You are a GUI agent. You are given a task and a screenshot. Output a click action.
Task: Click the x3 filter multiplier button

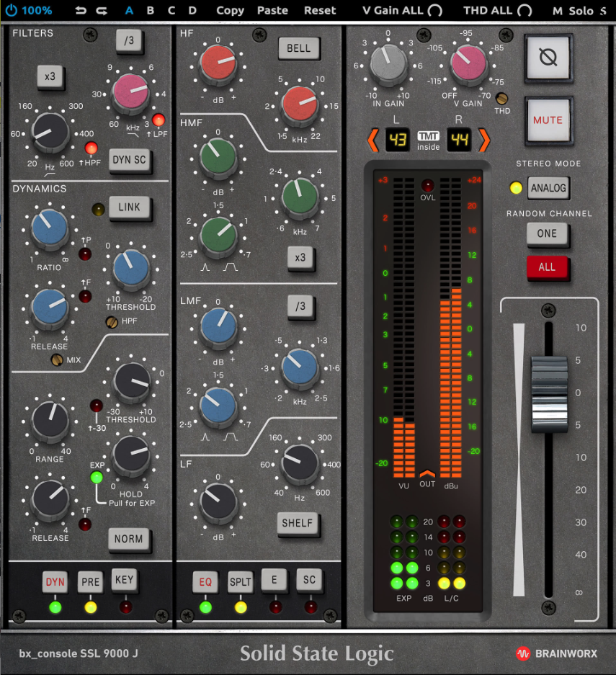click(x=50, y=77)
